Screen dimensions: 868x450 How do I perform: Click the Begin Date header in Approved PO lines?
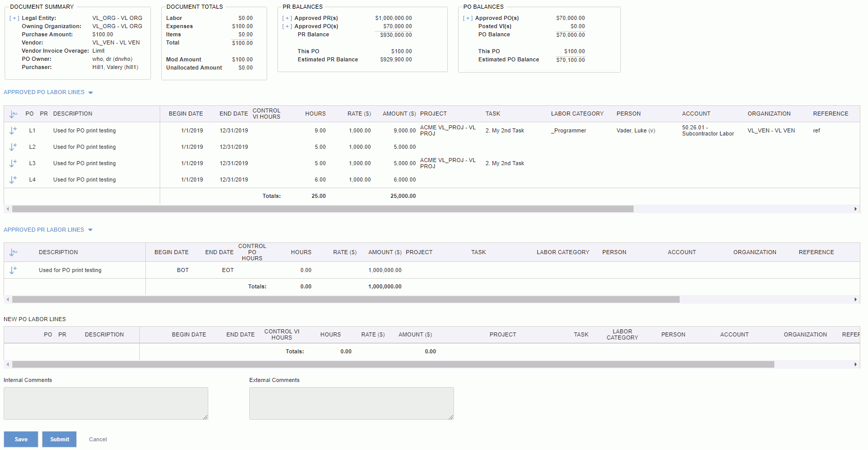[186, 114]
